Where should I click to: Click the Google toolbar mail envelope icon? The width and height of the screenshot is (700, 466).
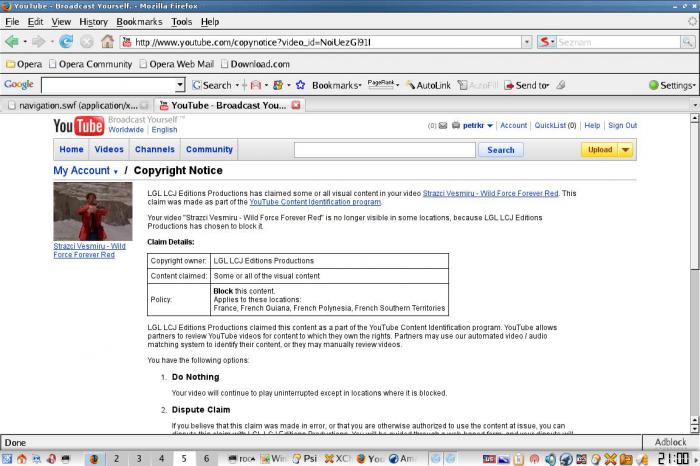point(255,85)
